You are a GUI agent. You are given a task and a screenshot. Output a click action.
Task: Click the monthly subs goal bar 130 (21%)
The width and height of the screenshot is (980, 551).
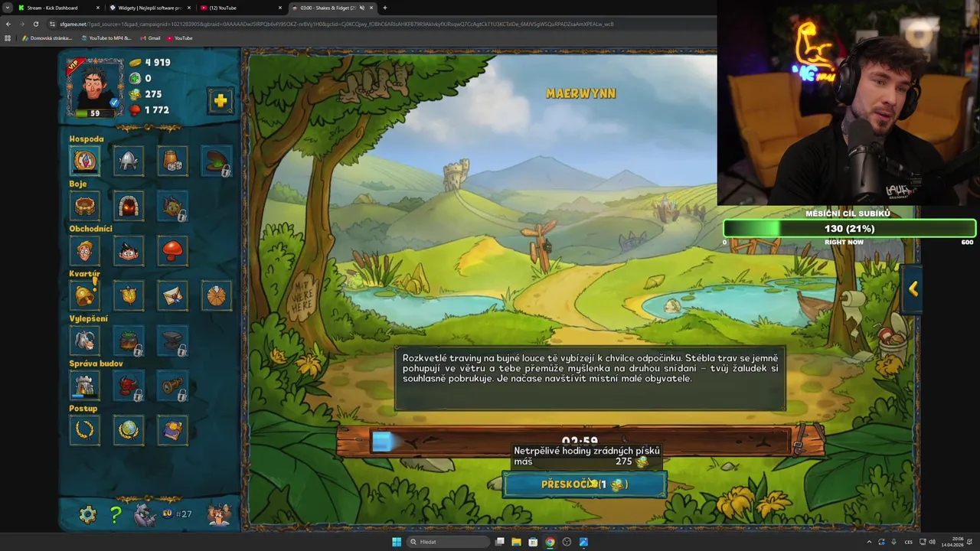coord(849,228)
